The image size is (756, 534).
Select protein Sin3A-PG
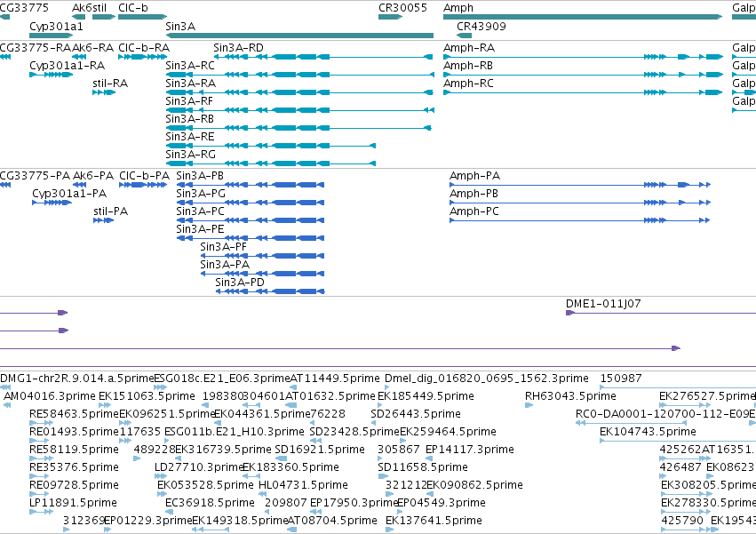tap(251, 203)
